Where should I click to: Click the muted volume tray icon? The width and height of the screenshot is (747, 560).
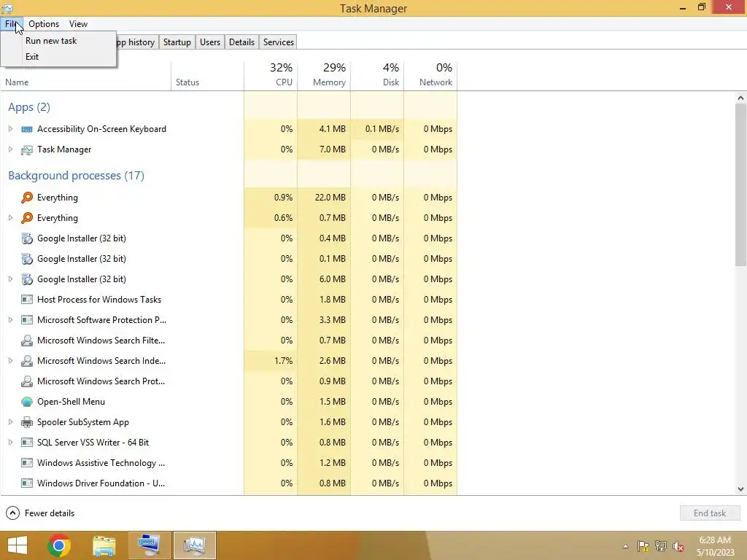pyautogui.click(x=678, y=546)
